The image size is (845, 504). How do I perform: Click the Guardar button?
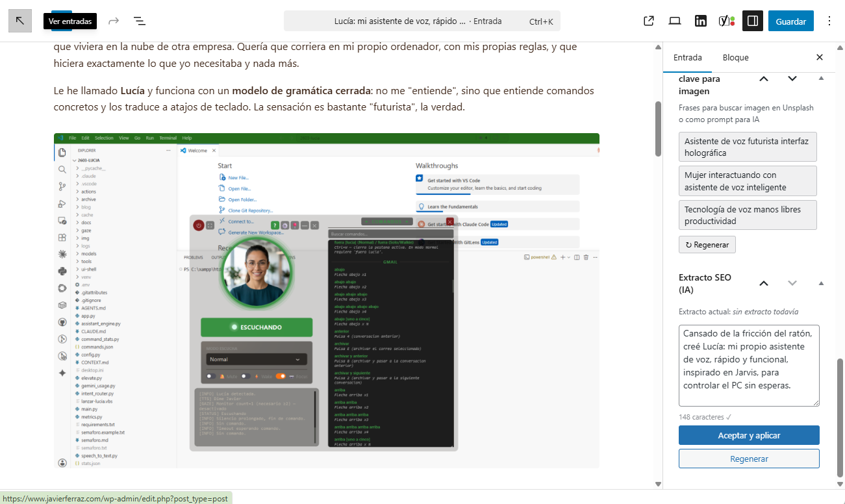791,21
